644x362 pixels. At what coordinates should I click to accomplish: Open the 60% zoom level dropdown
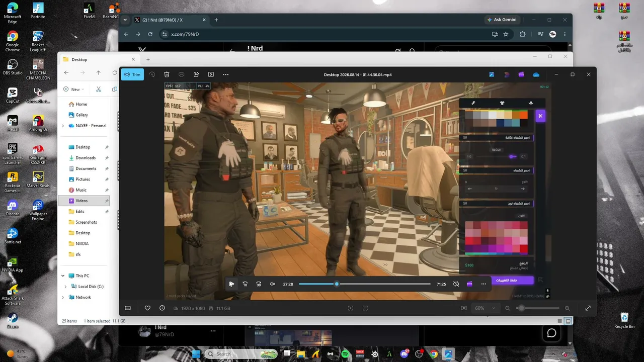point(485,308)
